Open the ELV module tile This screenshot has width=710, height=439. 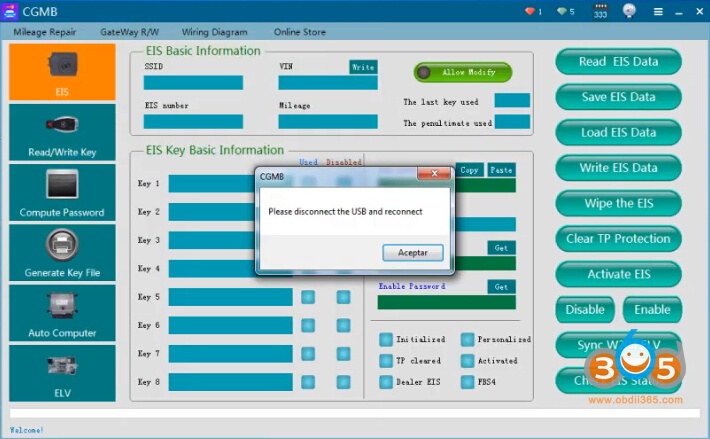coord(62,373)
